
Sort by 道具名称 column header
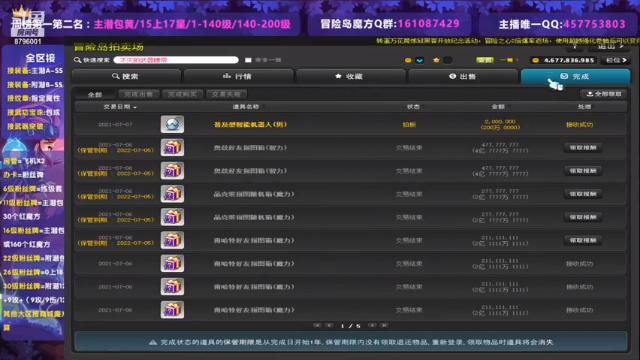249,107
